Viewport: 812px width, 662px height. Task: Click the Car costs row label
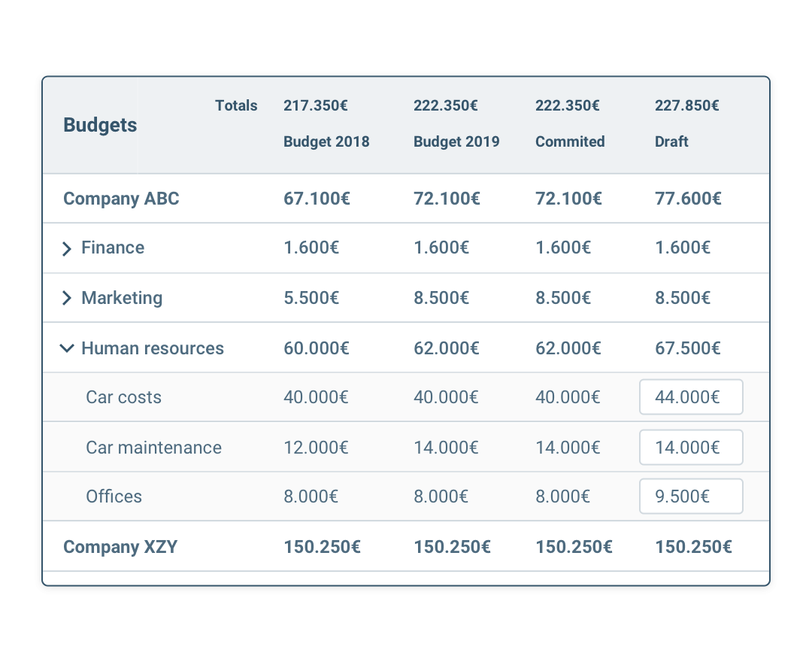click(124, 396)
